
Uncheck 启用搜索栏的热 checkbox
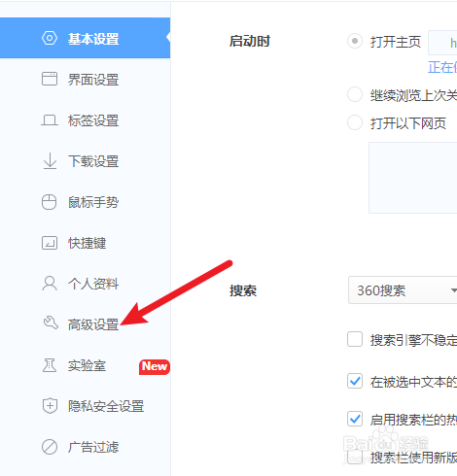[x=355, y=419]
